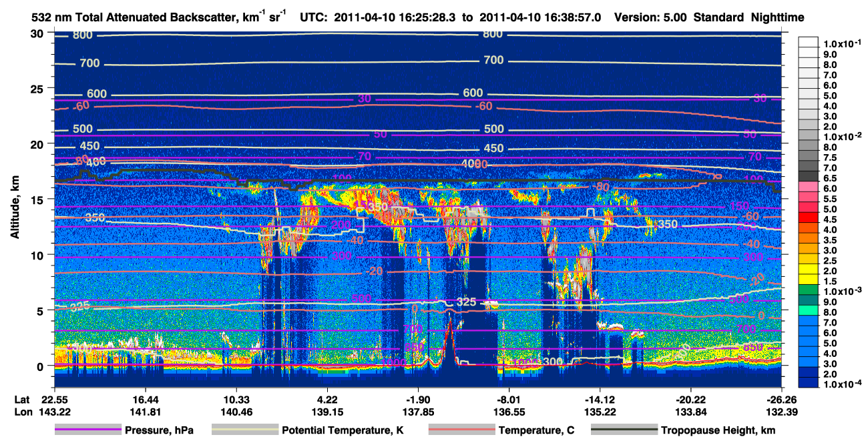
Task: Click the "Pressure, hPa" legend text
Action: point(160,431)
